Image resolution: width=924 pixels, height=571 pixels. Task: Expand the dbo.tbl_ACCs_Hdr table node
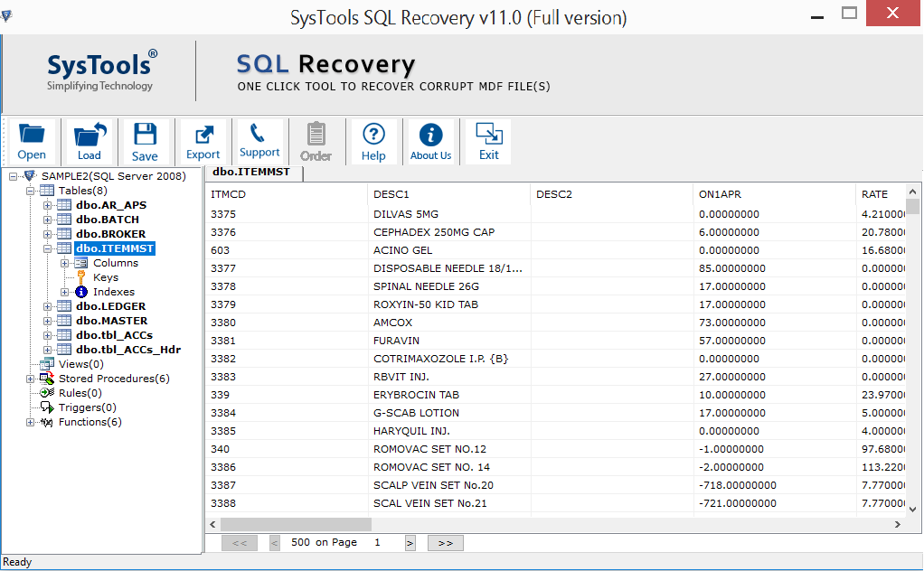(47, 350)
